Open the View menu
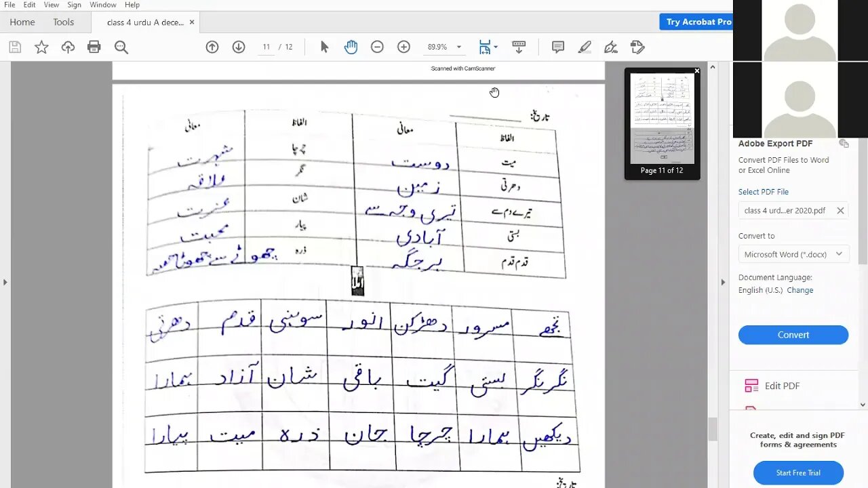868x488 pixels. (52, 5)
